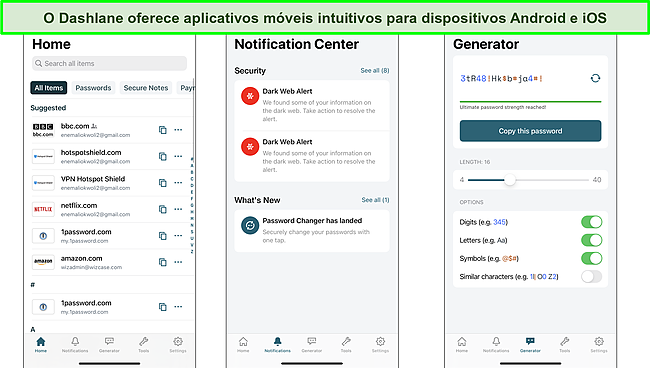The image size is (650, 368).
Task: Copy the bbc.com password
Action: click(x=162, y=130)
